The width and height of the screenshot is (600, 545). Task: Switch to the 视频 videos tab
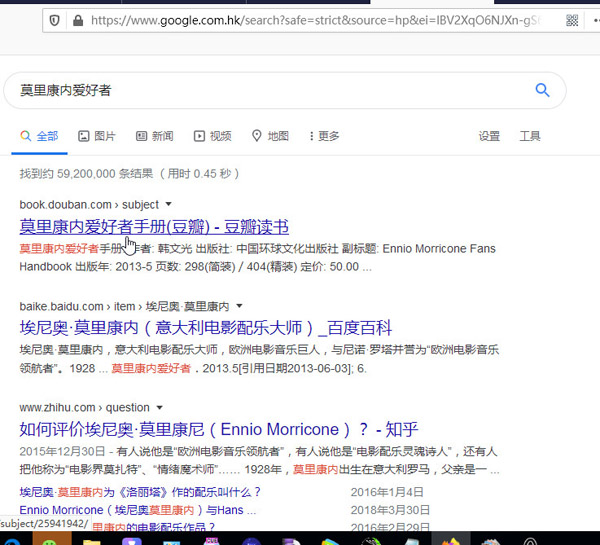click(212, 136)
